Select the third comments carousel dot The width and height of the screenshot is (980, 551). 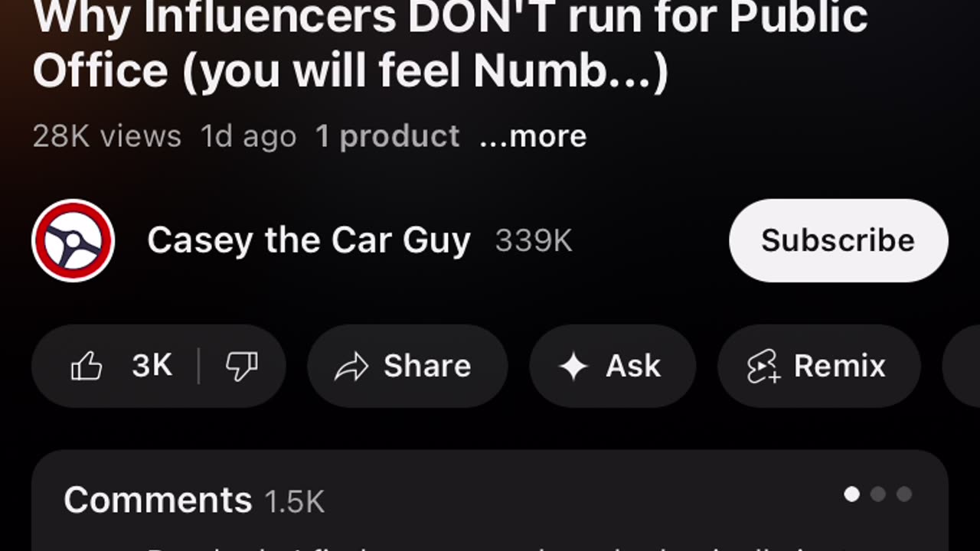click(x=904, y=494)
